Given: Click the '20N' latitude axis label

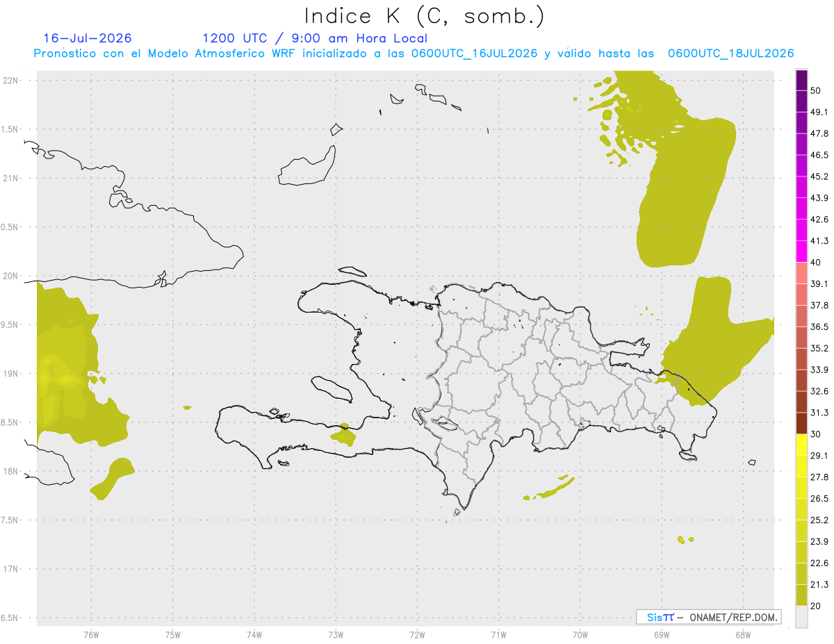Looking at the screenshot, I should 10,276.
